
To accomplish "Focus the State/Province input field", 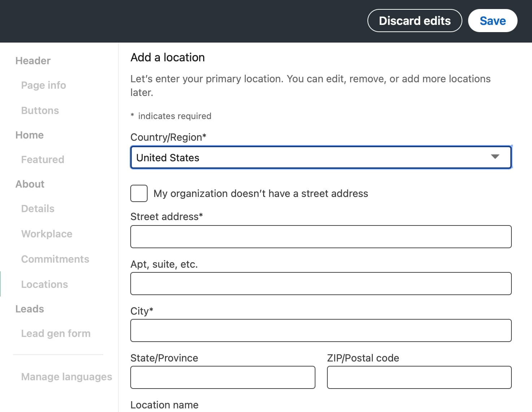I will click(x=223, y=377).
